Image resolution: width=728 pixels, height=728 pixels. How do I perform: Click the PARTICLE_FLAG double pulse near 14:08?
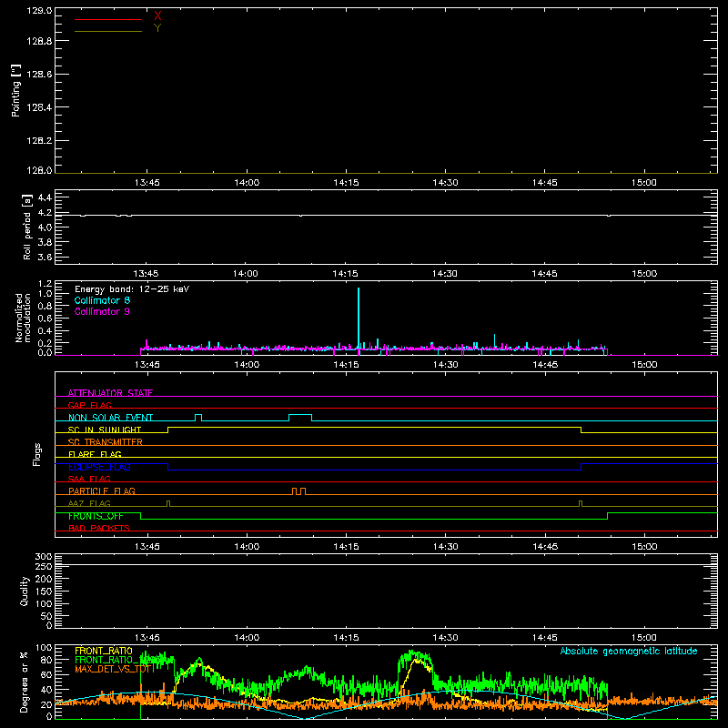299,491
